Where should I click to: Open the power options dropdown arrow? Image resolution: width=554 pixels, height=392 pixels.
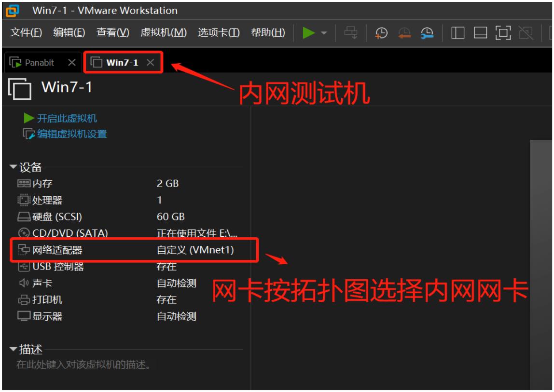pyautogui.click(x=324, y=33)
